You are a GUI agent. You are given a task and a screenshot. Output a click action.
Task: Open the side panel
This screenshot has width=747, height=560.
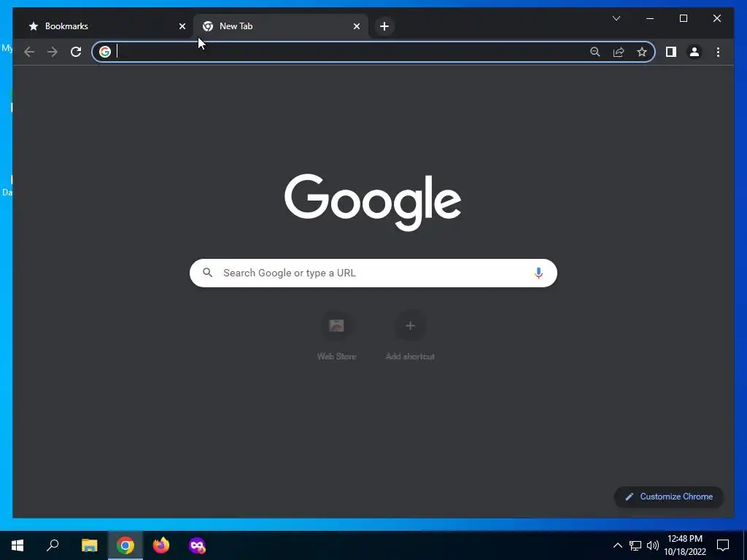click(671, 52)
